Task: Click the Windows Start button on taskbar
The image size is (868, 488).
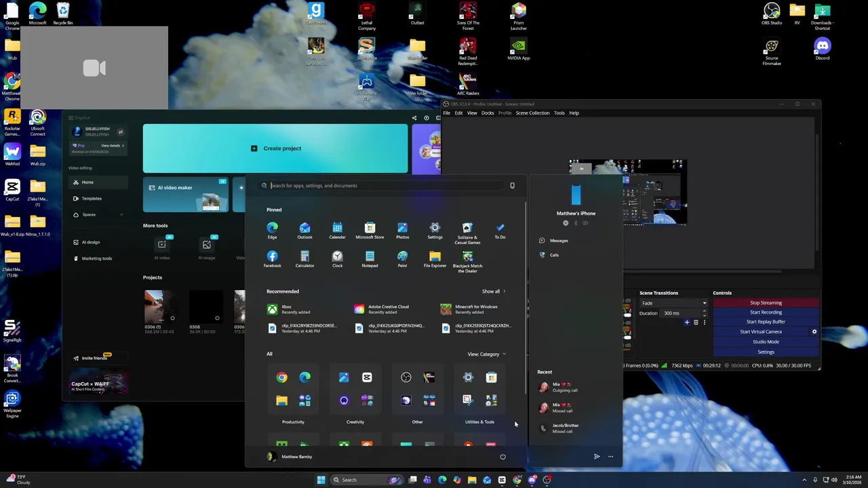Action: pyautogui.click(x=321, y=480)
